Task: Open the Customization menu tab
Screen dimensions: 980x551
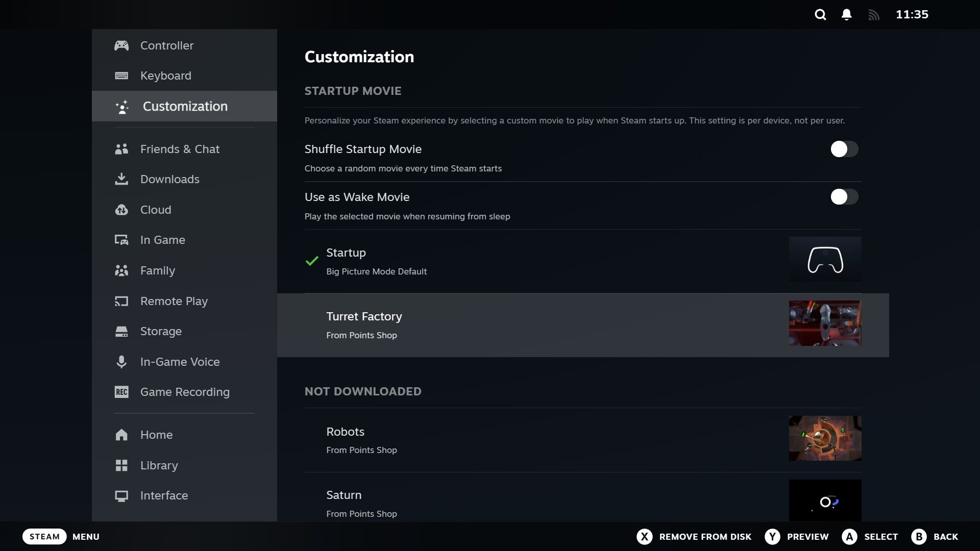Action: click(185, 106)
